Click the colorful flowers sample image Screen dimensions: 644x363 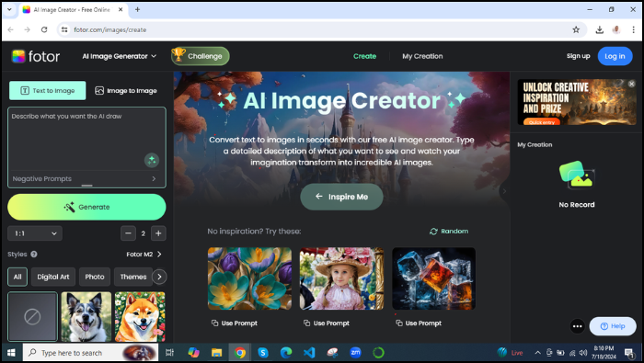coord(249,278)
